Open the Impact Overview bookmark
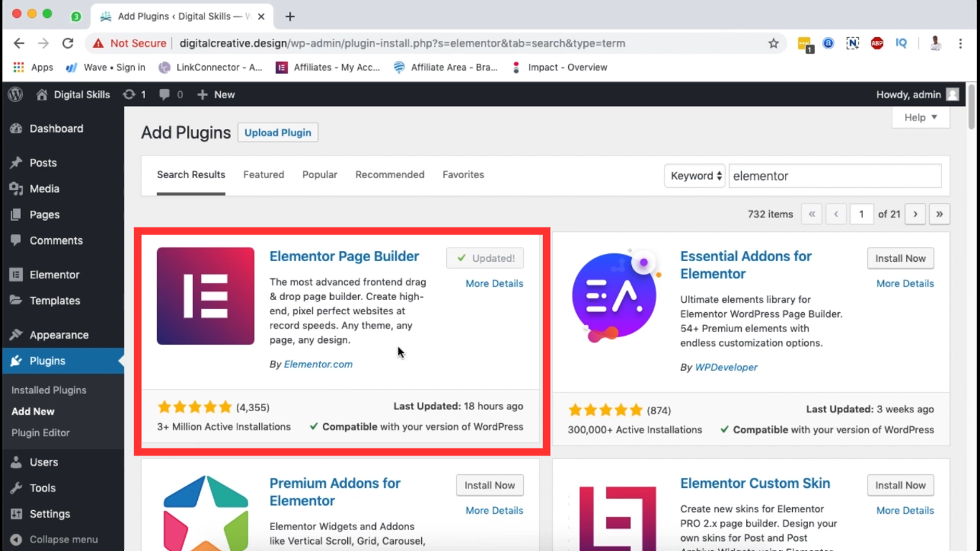Screen dimensions: 980x551 tap(559, 67)
